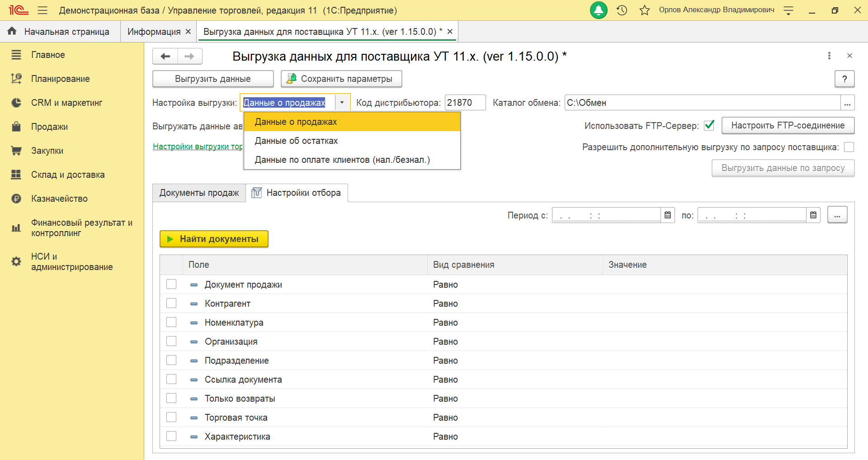
Task: Click the period start date field
Action: 606,215
